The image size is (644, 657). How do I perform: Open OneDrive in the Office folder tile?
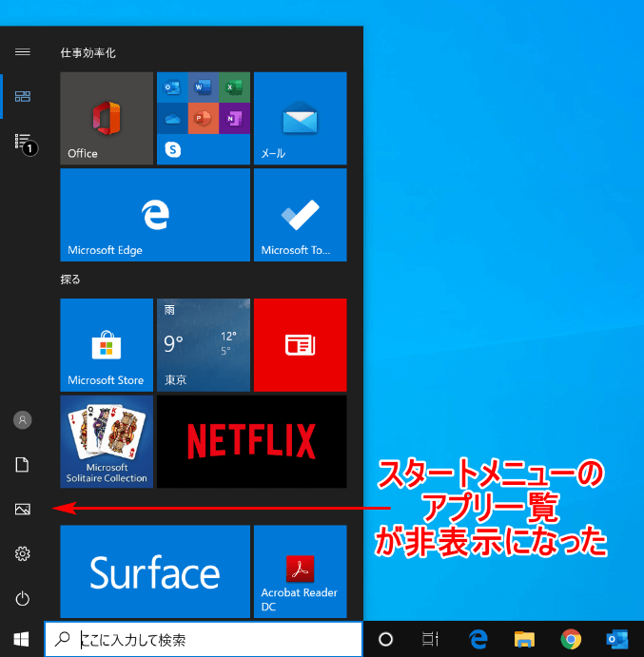pyautogui.click(x=172, y=119)
